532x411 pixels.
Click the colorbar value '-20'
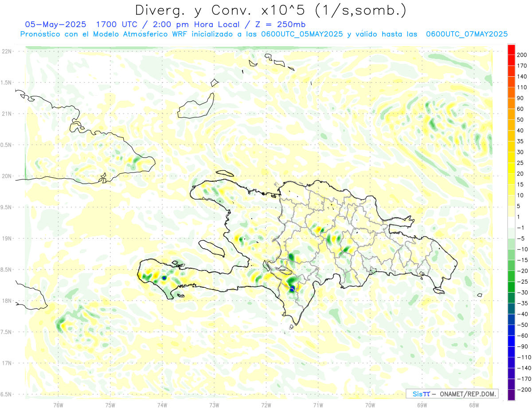point(524,271)
